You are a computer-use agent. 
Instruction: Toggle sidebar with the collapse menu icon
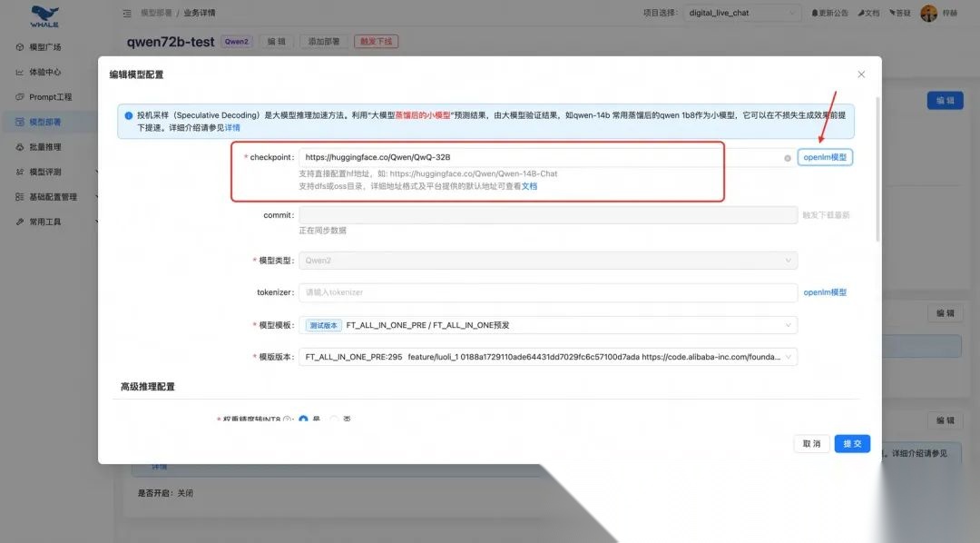click(127, 13)
